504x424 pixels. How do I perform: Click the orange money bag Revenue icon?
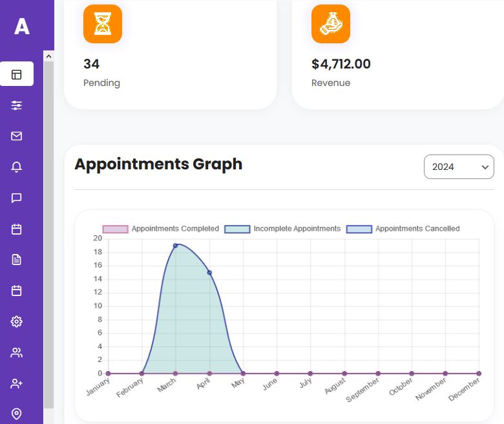point(331,24)
